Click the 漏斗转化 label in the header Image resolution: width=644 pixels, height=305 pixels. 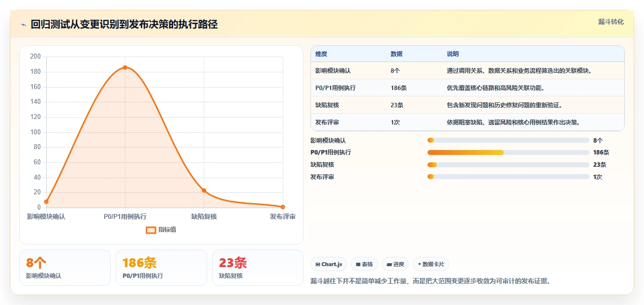(611, 22)
